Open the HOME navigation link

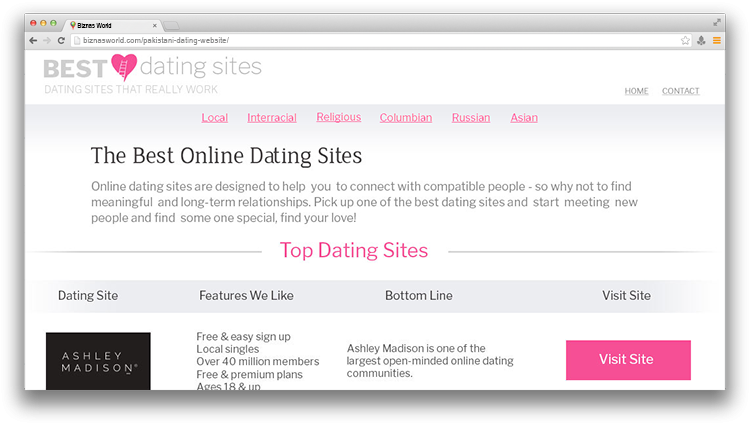point(636,91)
